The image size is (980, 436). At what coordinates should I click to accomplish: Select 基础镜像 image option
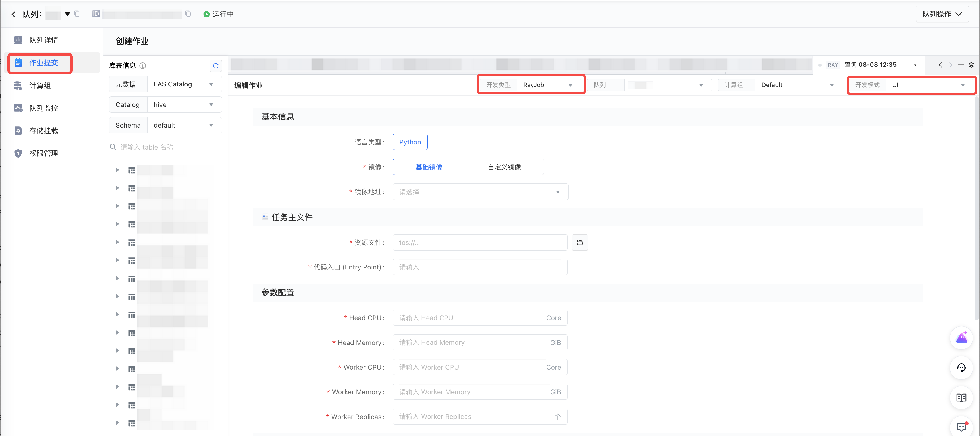coord(429,167)
